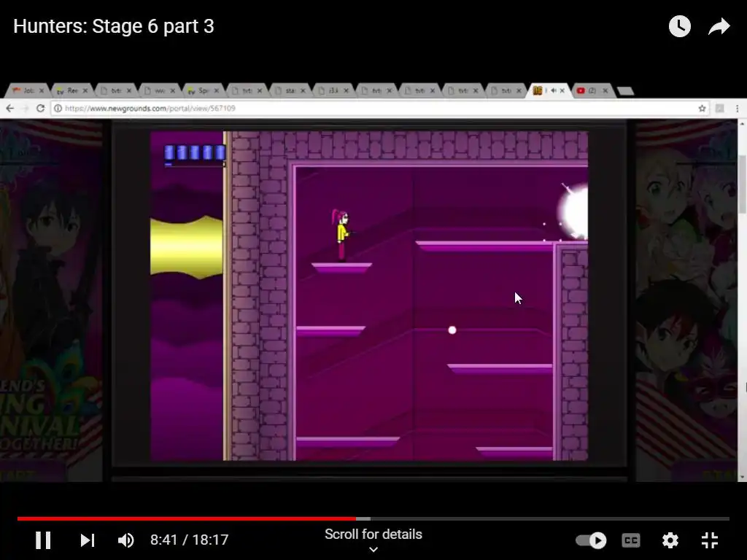Click the video title 'Hunters: Stage 6 part 3'
This screenshot has height=560, width=747.
114,26
